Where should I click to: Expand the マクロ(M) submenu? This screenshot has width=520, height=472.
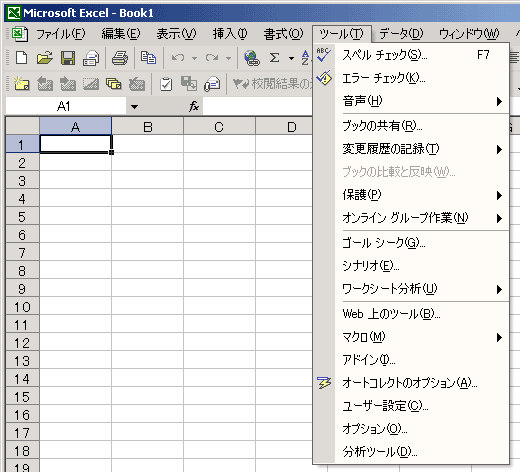(499, 337)
